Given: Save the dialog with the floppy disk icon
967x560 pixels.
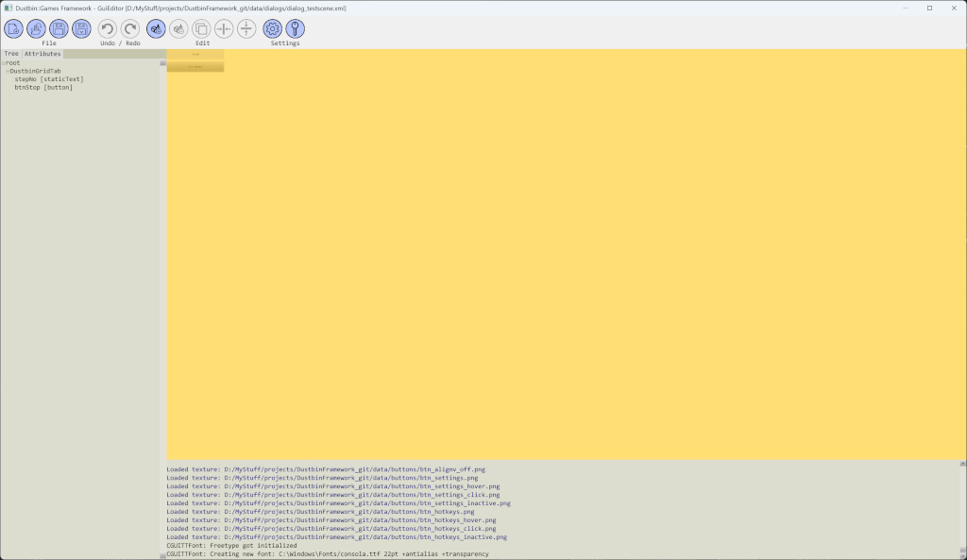Looking at the screenshot, I should coord(59,29).
